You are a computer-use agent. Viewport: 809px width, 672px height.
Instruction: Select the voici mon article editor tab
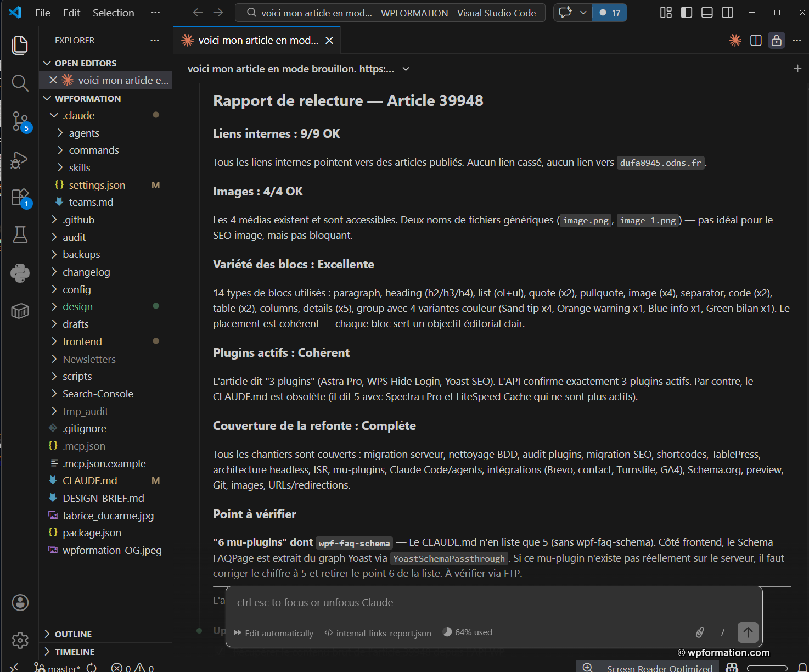257,40
